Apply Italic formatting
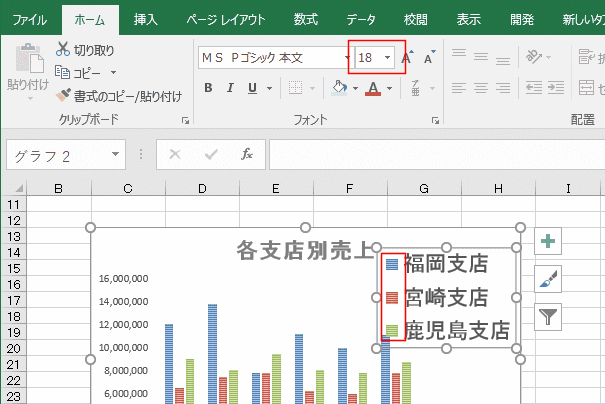 pyautogui.click(x=231, y=88)
